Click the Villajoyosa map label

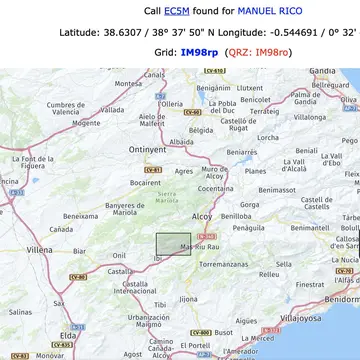[x=301, y=318]
